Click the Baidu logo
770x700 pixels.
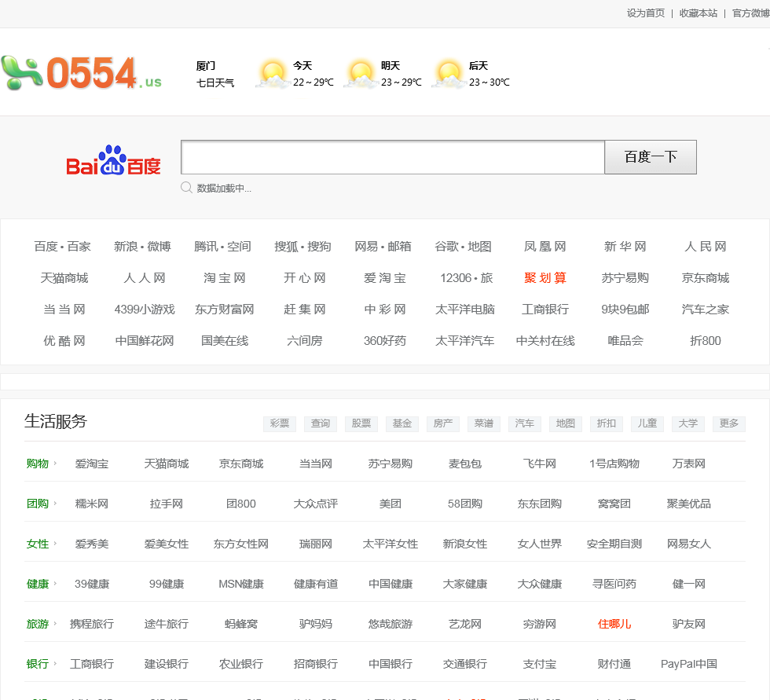[x=113, y=160]
